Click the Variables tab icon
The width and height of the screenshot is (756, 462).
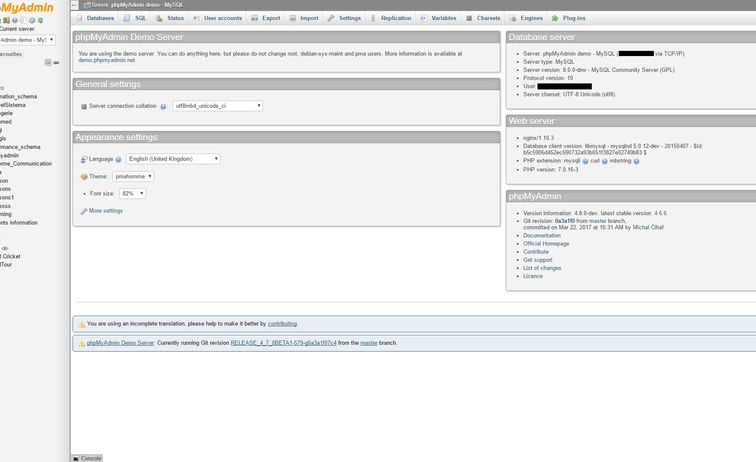pos(424,18)
